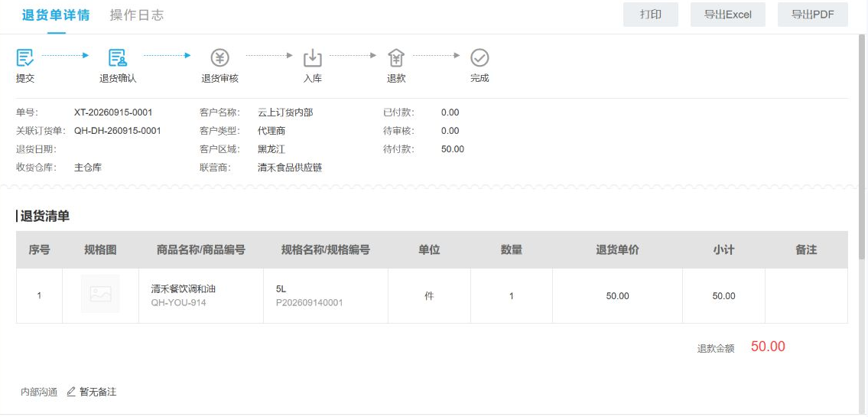Click order number XT-20260915-0001
Image resolution: width=868 pixels, height=417 pixels.
pyautogui.click(x=113, y=112)
